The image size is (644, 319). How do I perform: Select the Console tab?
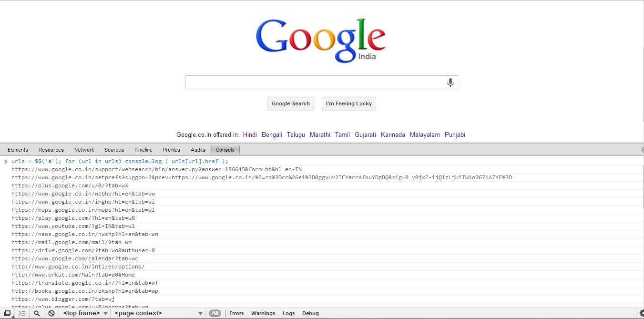225,150
